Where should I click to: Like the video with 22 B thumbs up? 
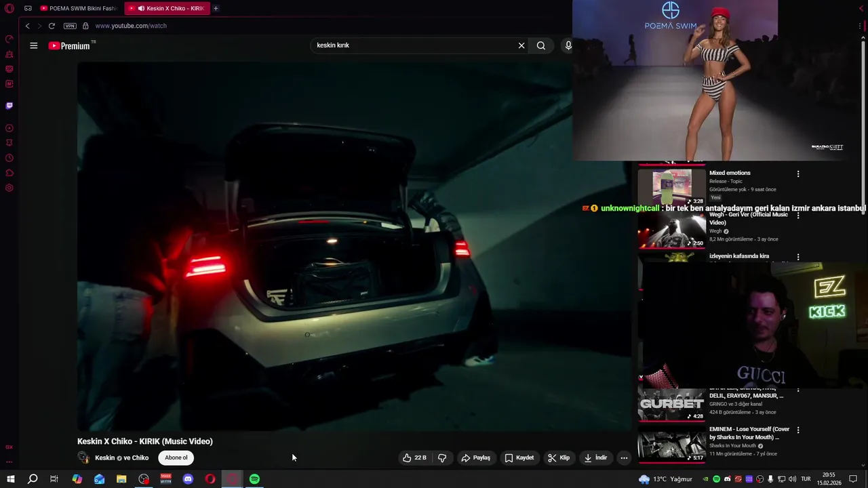(x=414, y=457)
